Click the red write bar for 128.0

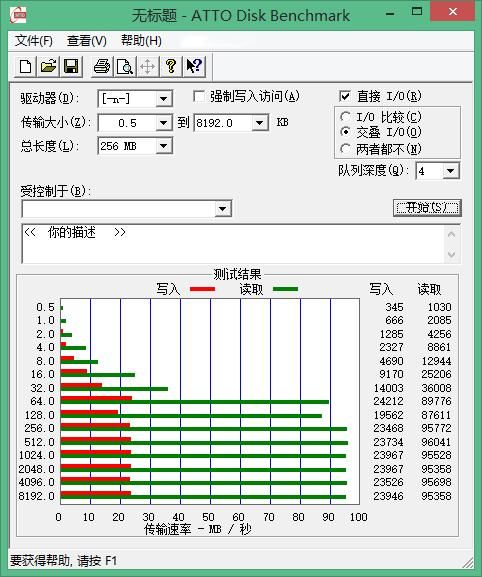tap(89, 413)
